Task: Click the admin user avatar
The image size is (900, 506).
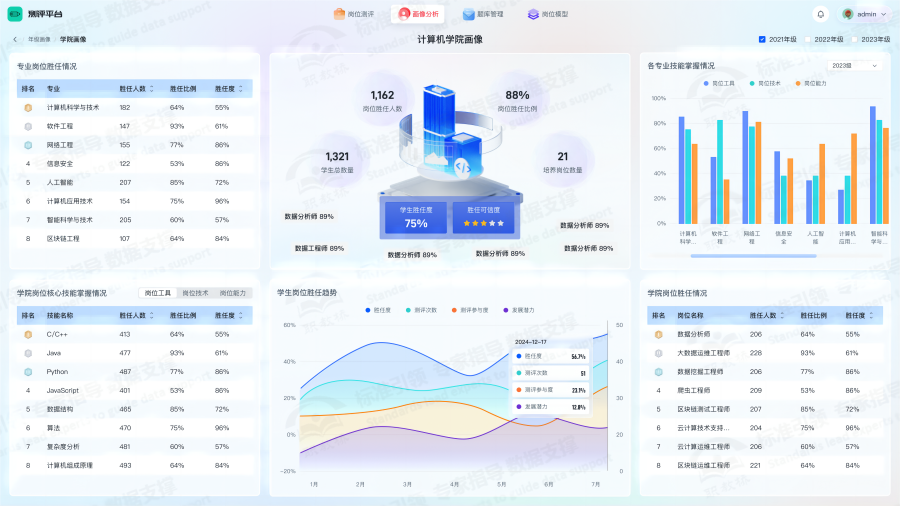Action: click(848, 14)
